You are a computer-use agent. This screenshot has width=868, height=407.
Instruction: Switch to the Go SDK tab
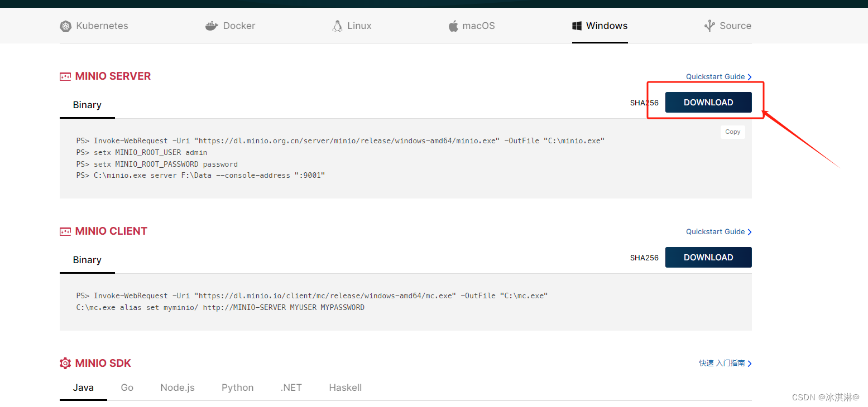click(127, 387)
